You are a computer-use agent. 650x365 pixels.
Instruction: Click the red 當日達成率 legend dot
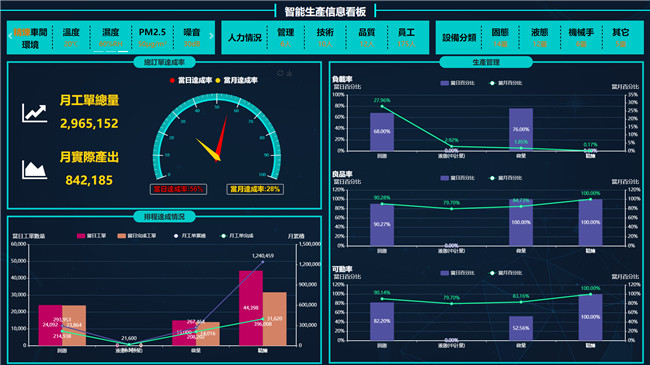point(172,80)
